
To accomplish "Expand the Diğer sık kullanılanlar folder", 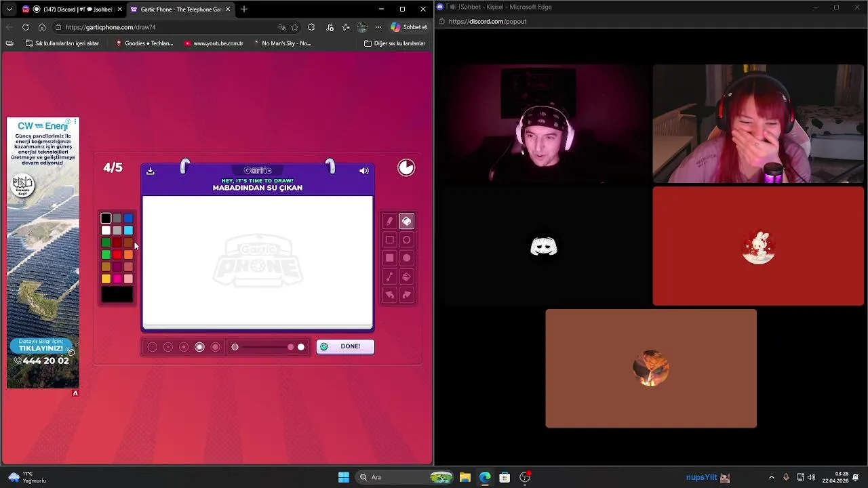I will coord(395,43).
